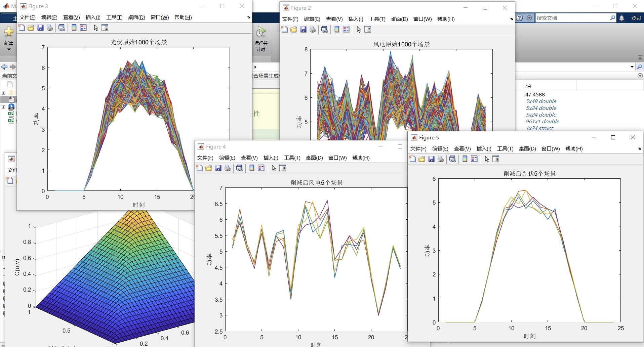The image size is (644, 347).
Task: Select workspace value 5x48 double
Action: click(541, 101)
